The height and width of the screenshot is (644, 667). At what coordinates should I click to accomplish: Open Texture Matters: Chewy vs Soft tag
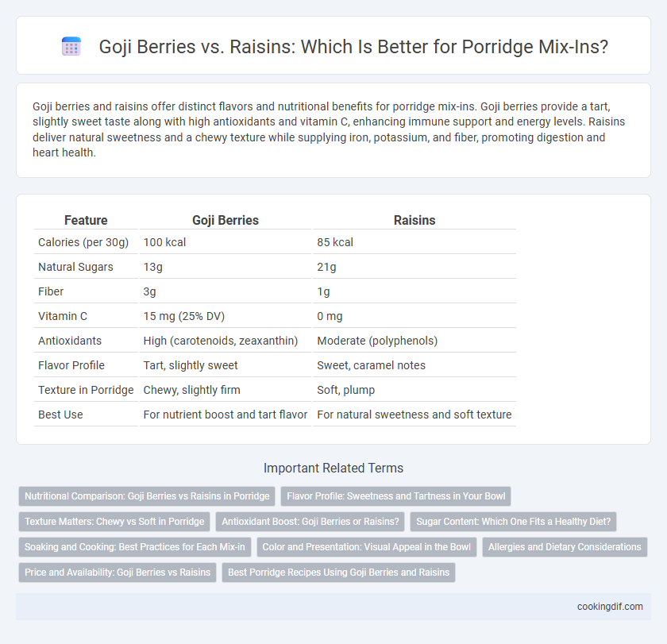[x=114, y=522]
